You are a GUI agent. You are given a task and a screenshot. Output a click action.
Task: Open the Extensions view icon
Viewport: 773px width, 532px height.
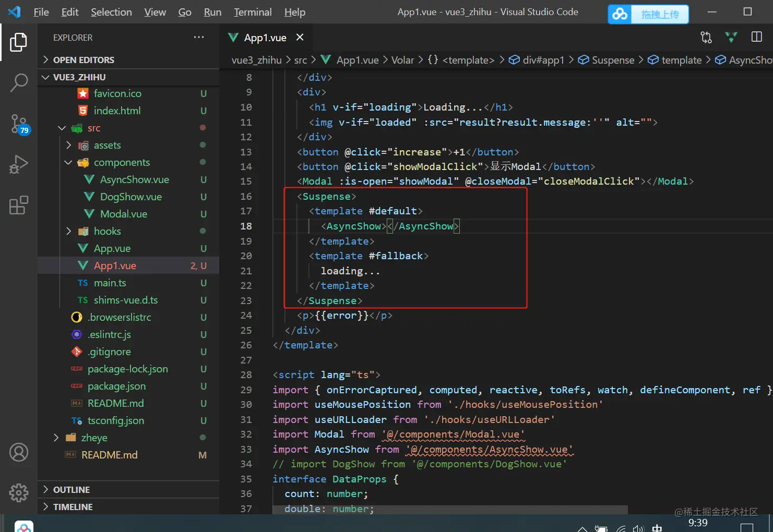(19, 205)
